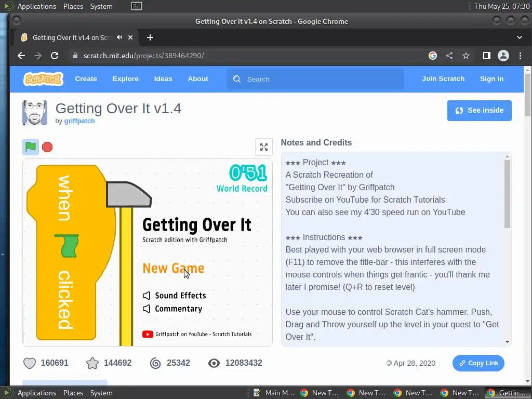Viewport: 532px width, 399px height.
Task: Toggle the Sound Effects speaker in the game
Action: click(146, 296)
